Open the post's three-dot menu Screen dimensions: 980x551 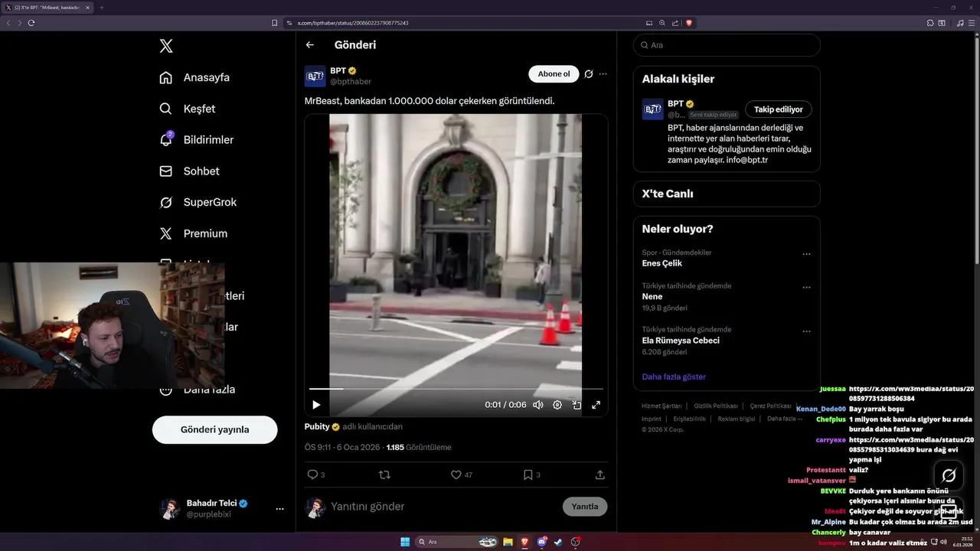603,74
